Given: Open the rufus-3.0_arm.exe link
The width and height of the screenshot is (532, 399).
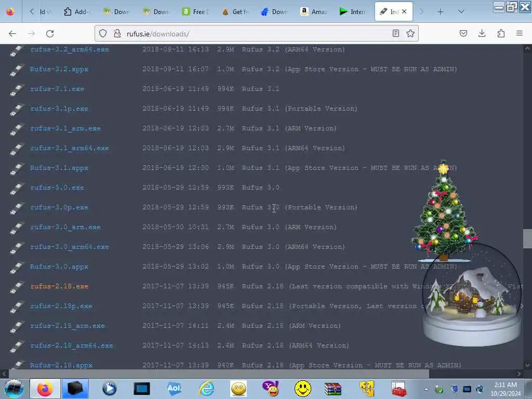Looking at the screenshot, I should coord(65,227).
